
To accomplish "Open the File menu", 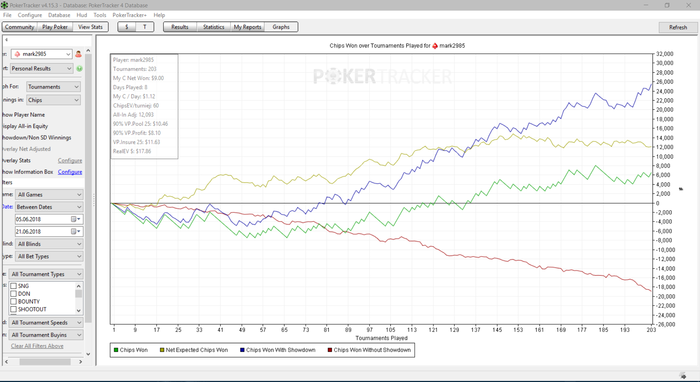I will coord(7,15).
